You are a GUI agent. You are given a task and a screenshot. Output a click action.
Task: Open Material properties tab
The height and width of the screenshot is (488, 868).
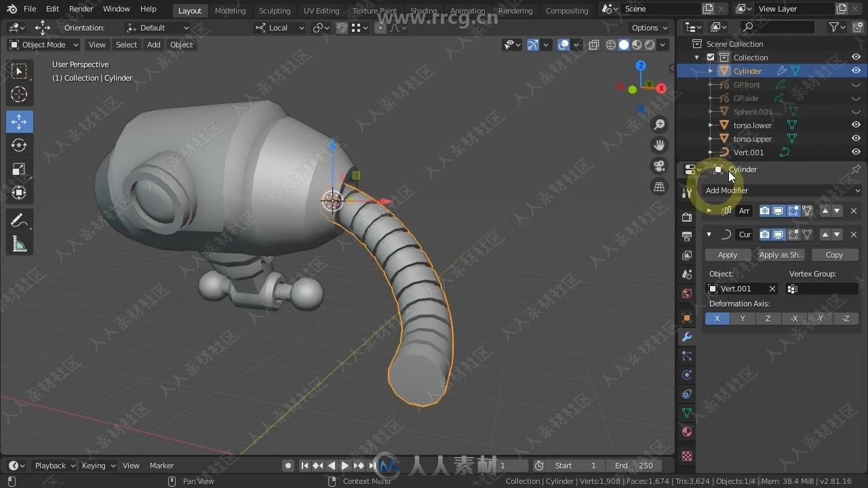coord(687,432)
